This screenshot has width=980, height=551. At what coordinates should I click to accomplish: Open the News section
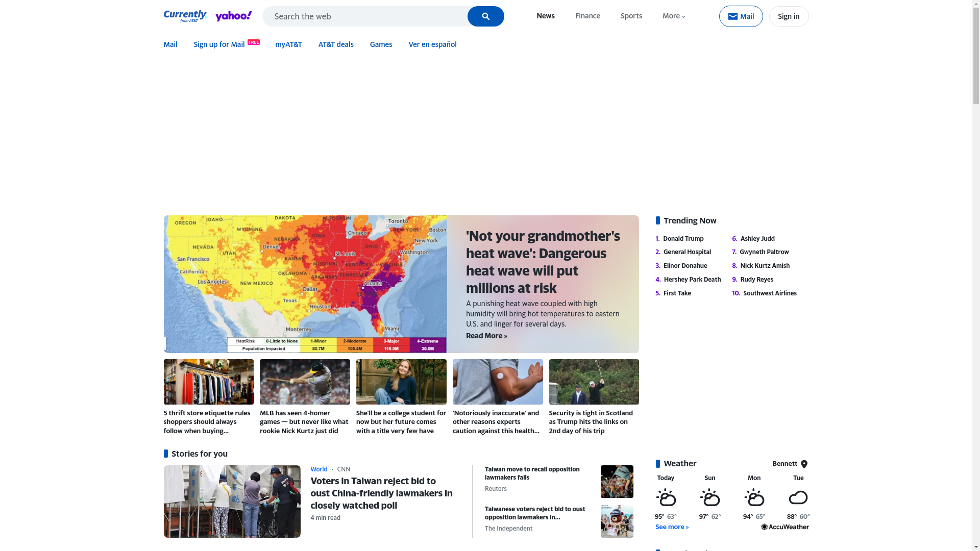click(545, 16)
